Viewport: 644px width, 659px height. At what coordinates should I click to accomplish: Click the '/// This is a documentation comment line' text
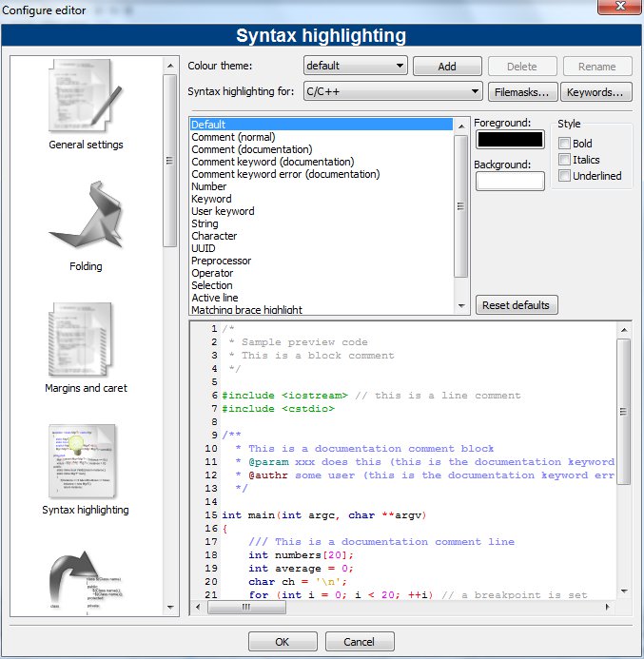(x=381, y=542)
